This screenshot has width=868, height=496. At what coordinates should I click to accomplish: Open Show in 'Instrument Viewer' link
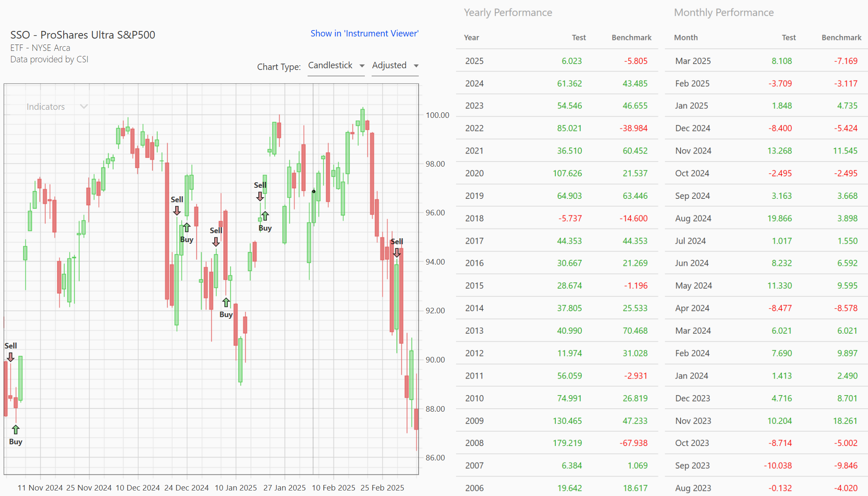coord(364,33)
